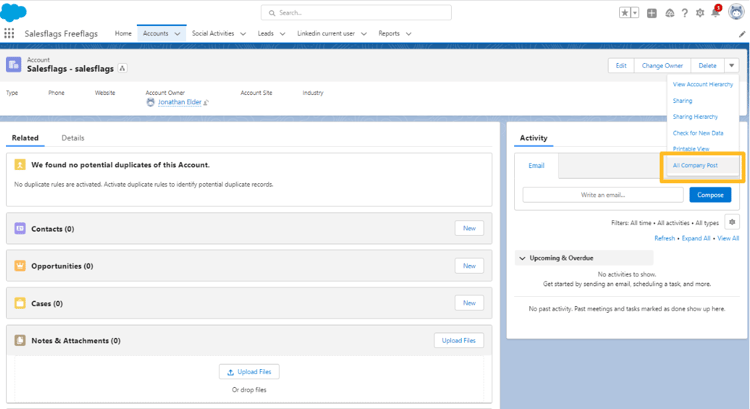750x409 pixels.
Task: Expand the Linkedin current user chevron
Action: 364,34
